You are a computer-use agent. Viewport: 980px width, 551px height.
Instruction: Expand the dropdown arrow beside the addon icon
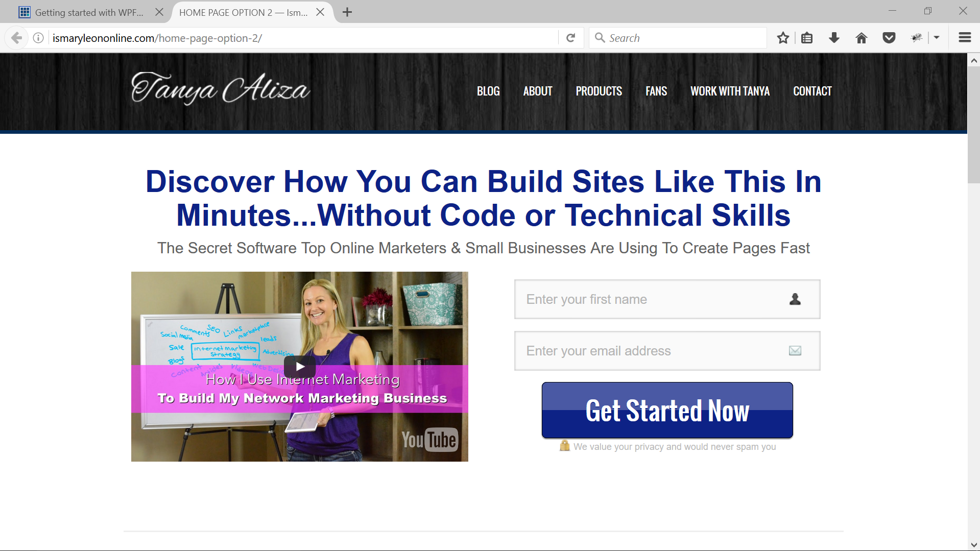(937, 38)
